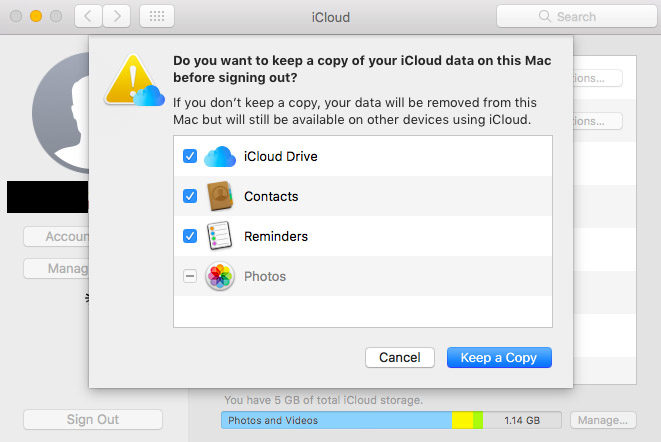Click the Photos and Videos storage bar
This screenshot has width=661, height=442.
(335, 420)
